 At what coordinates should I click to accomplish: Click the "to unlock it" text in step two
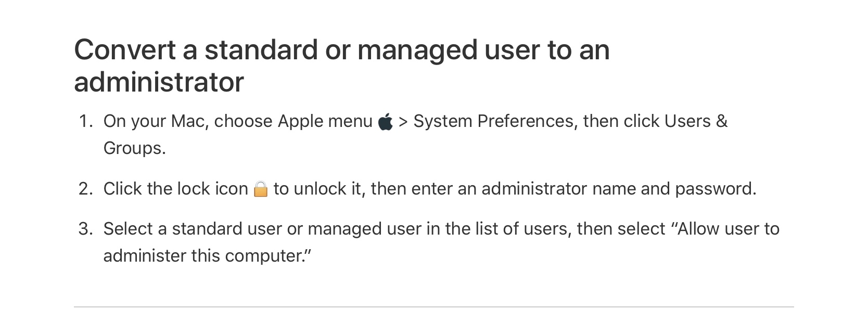pos(317,189)
